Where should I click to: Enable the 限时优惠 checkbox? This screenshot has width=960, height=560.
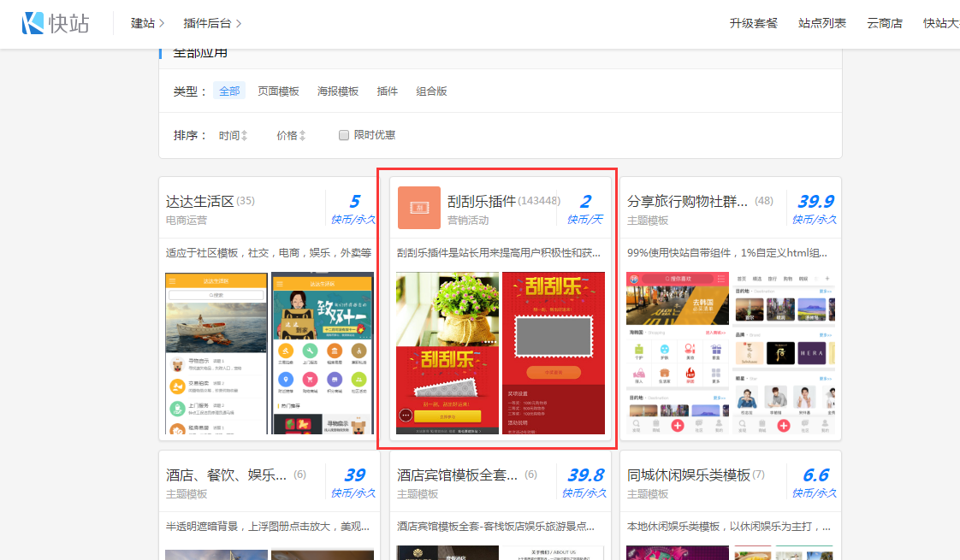[344, 135]
